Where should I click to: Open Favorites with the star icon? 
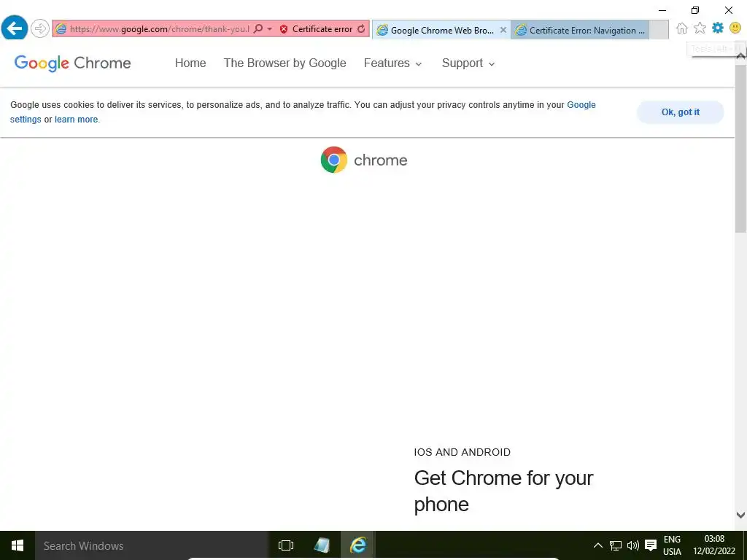click(x=700, y=28)
